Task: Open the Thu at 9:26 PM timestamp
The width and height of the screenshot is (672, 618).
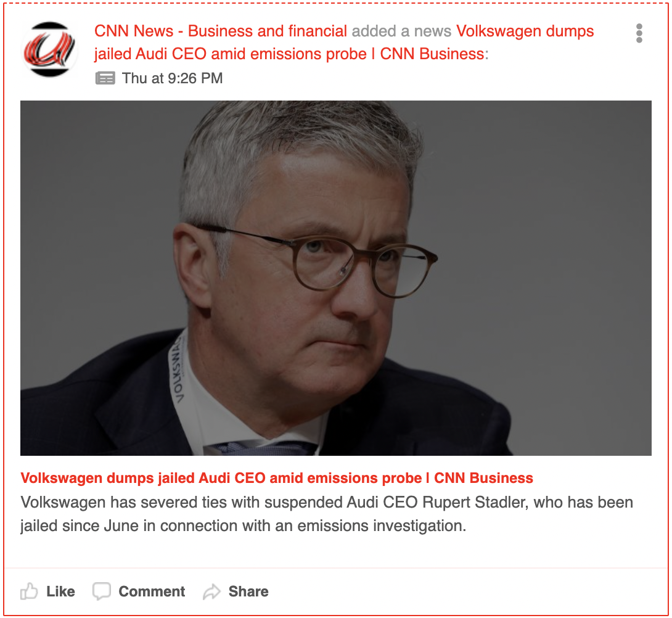Action: (172, 78)
